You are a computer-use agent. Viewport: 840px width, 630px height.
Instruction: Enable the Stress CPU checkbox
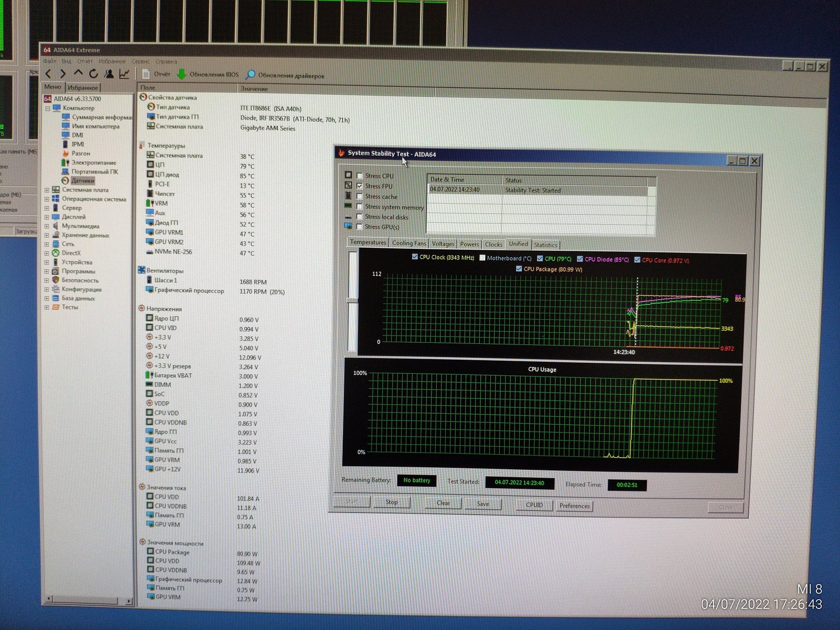point(360,176)
